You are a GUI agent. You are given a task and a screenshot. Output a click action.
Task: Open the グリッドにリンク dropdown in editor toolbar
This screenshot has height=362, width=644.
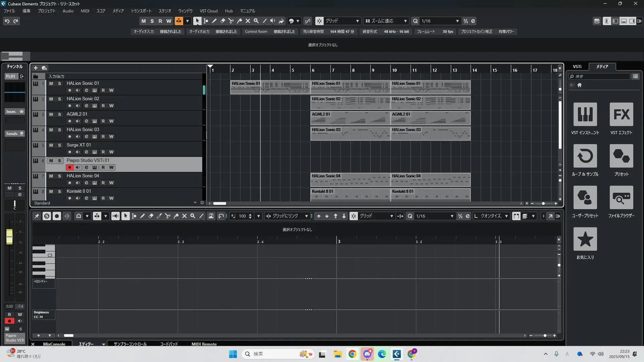pos(306,216)
